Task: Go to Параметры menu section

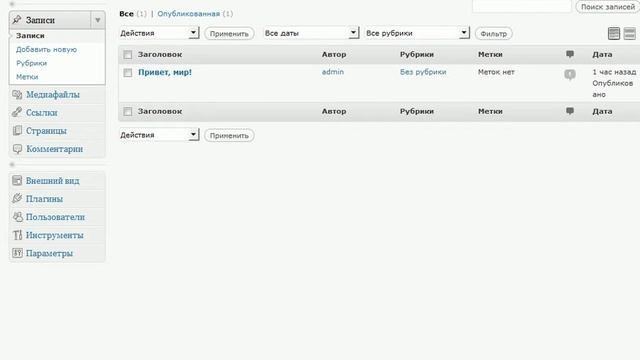Action: click(49, 253)
